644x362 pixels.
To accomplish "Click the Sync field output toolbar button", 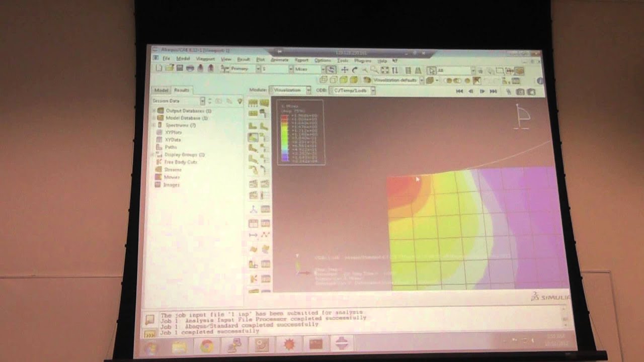I will (x=331, y=70).
